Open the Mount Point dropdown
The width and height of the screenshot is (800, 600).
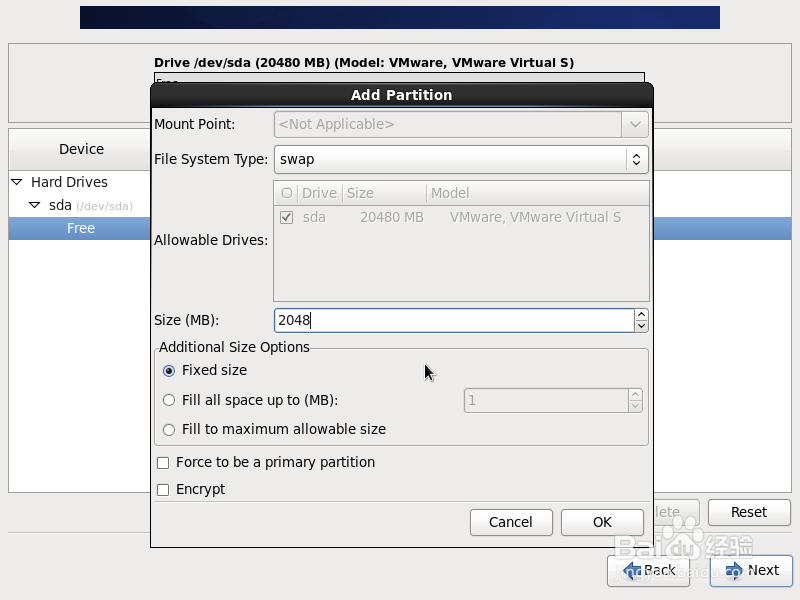(636, 124)
